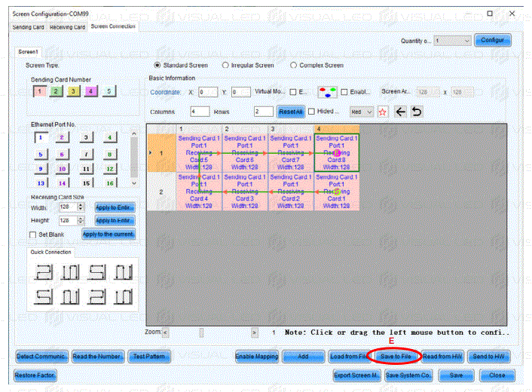Image resolution: width=532 pixels, height=392 pixels.
Task: Click the Reset All button
Action: (291, 112)
